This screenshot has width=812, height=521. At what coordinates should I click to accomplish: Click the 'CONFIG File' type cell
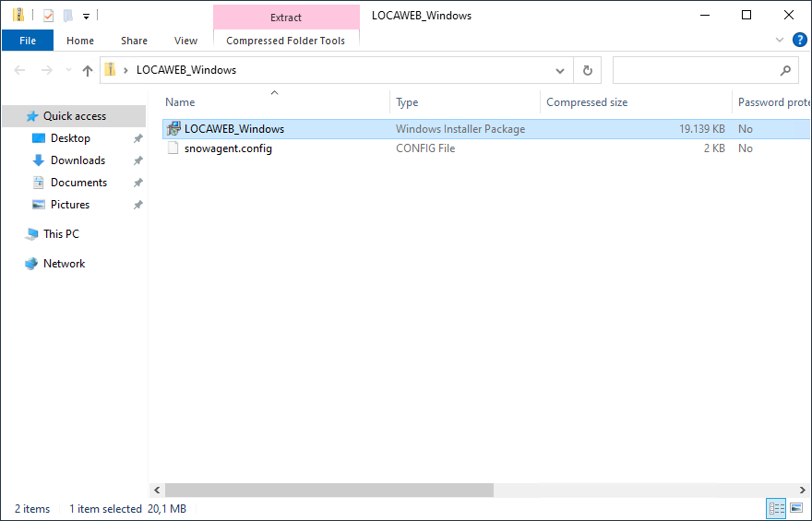click(x=425, y=148)
